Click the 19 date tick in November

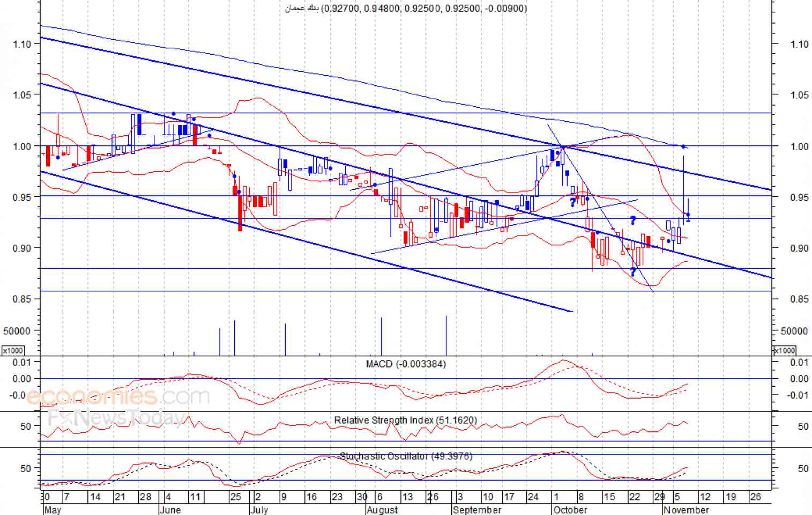pos(731,497)
